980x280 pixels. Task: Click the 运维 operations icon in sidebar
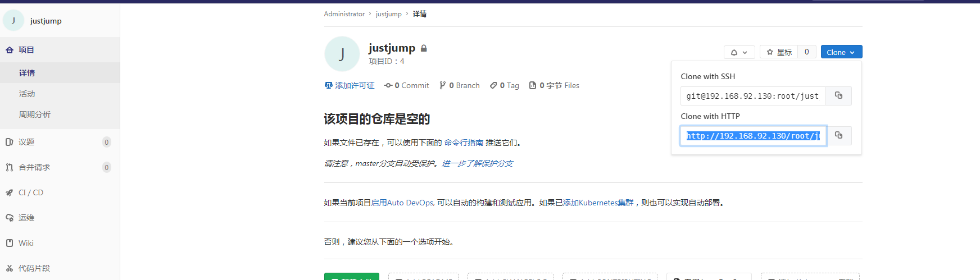coord(10,218)
